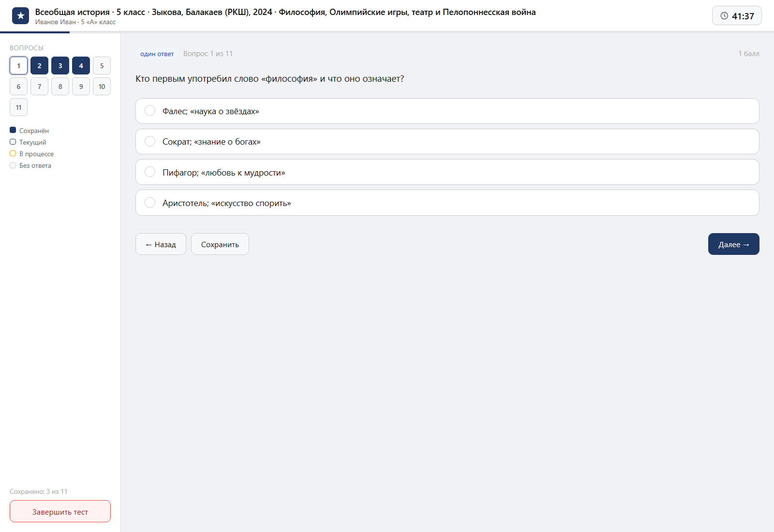Screen dimensions: 774x532
Task: Navigate to question 5
Action: click(102, 66)
